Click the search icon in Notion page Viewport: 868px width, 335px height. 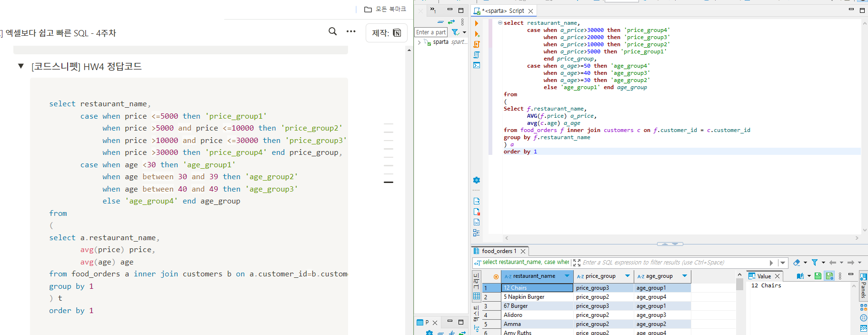click(x=333, y=31)
